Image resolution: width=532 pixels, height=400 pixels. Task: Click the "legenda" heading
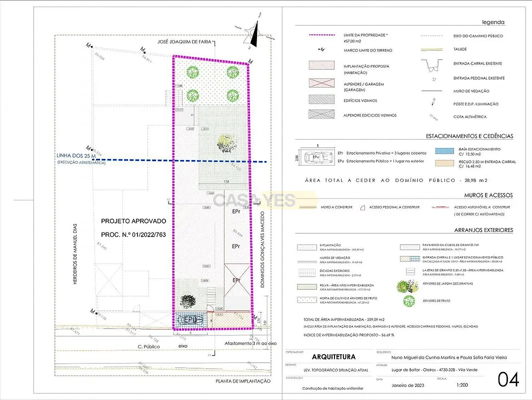493,22
